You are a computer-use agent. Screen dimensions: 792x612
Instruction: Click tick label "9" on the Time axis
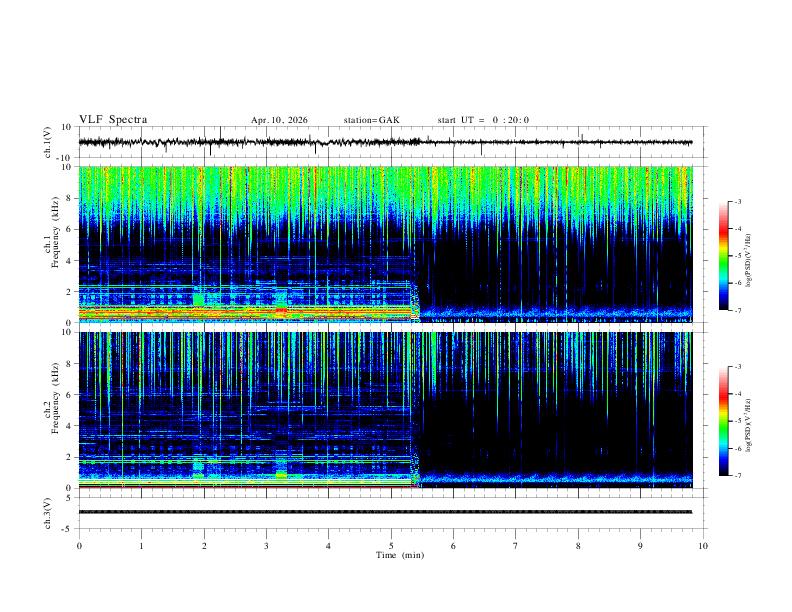640,546
